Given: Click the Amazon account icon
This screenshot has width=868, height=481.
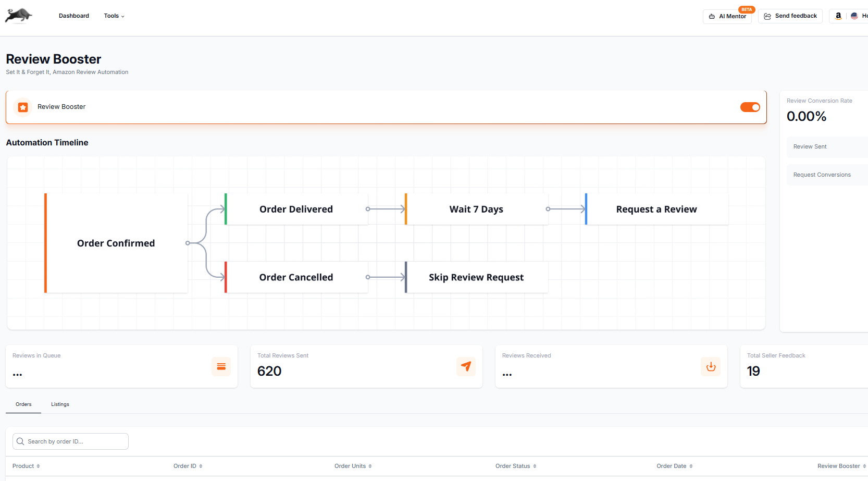Looking at the screenshot, I should (838, 16).
